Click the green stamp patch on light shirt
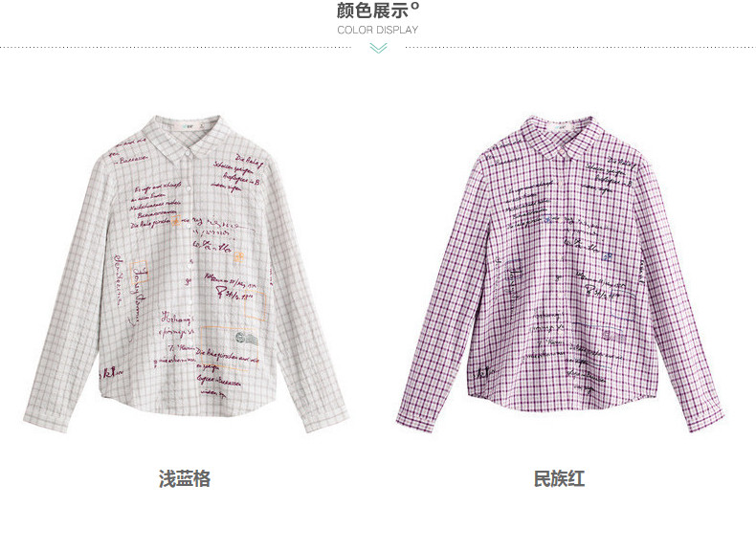The width and height of the screenshot is (756, 551). pos(246,337)
